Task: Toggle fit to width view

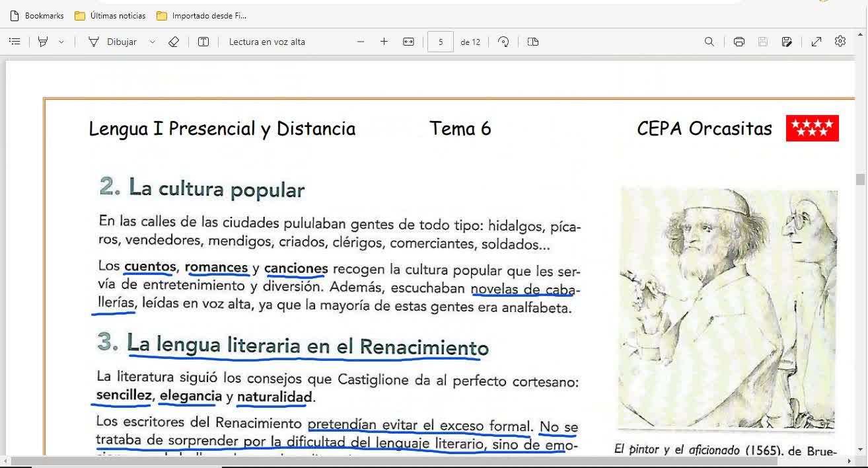Action: pos(408,42)
